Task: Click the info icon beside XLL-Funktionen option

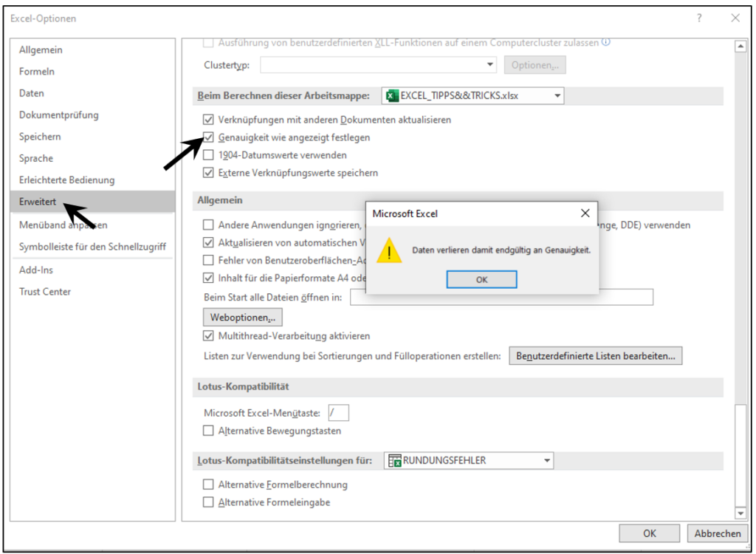Action: 606,42
